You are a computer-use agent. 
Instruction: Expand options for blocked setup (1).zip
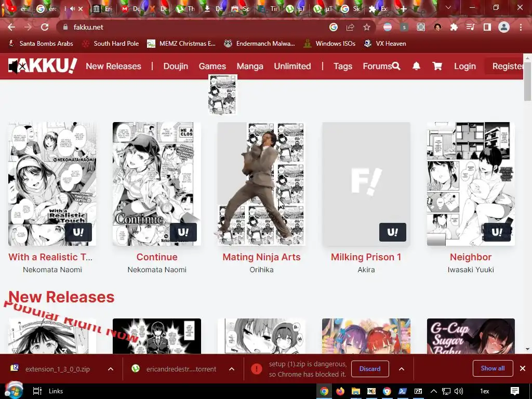coord(402,369)
